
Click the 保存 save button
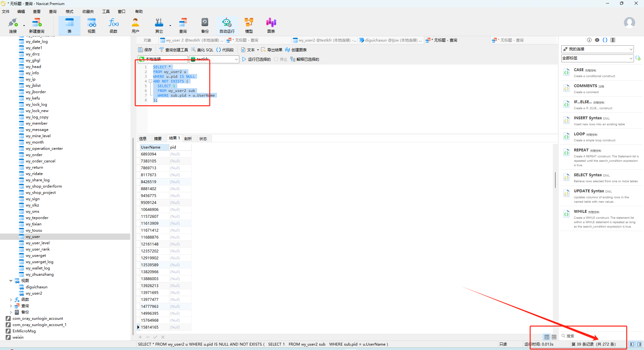pos(145,50)
